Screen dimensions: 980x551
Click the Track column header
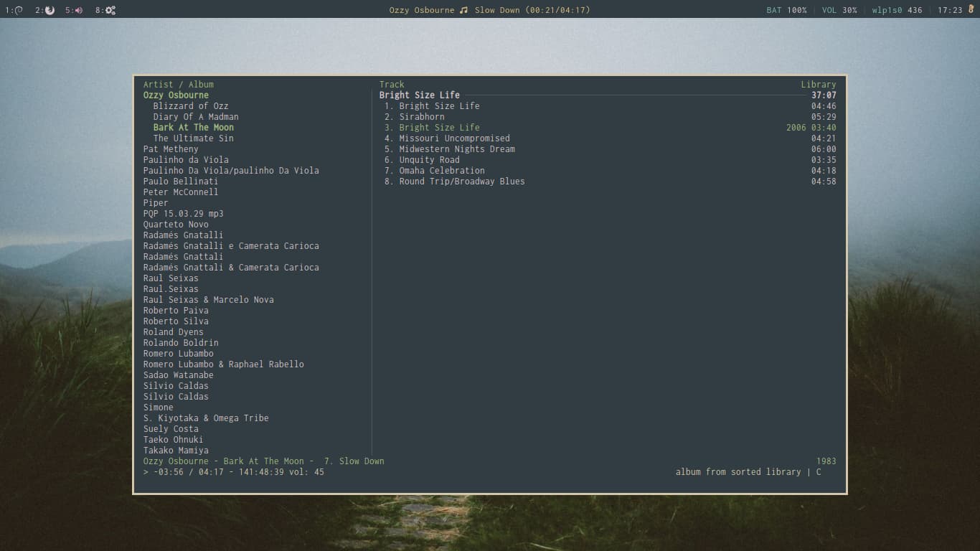pos(392,84)
